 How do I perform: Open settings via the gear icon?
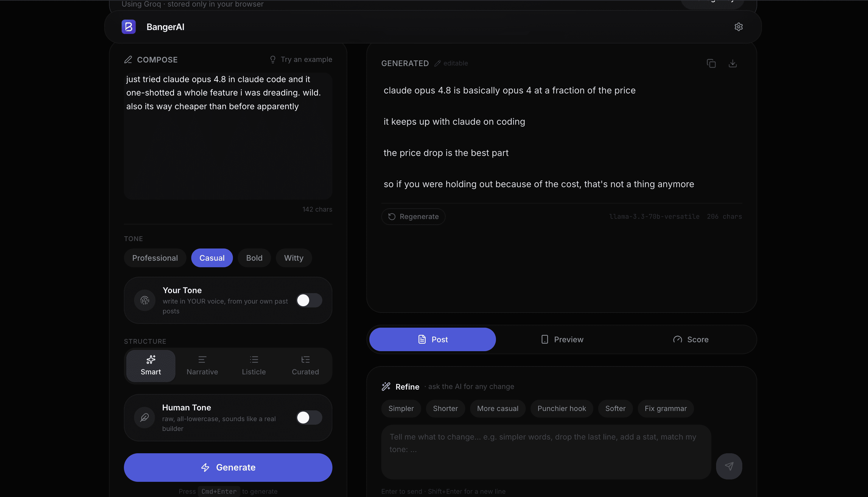pyautogui.click(x=738, y=27)
